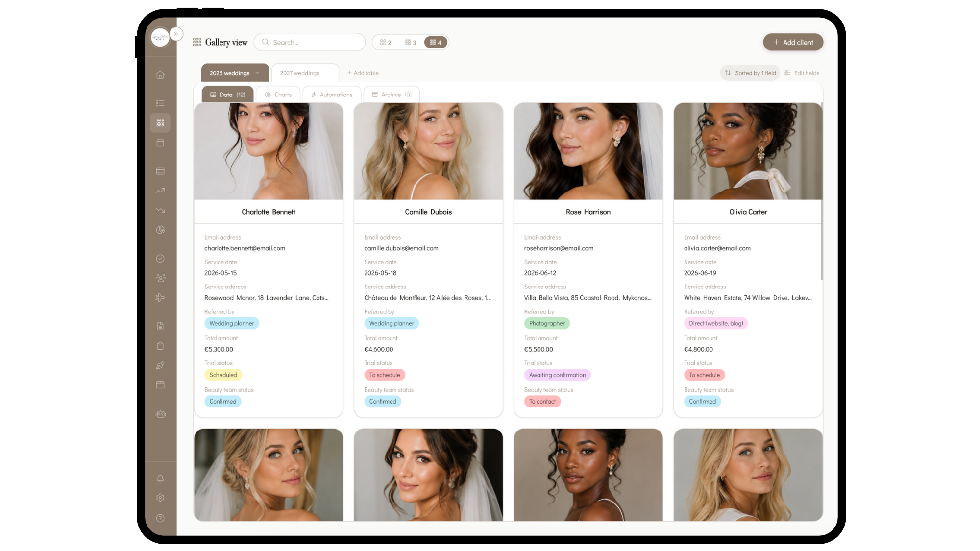This screenshot has width=980, height=551.
Task: Click Camille Dubois's To schedule tag
Action: 384,375
